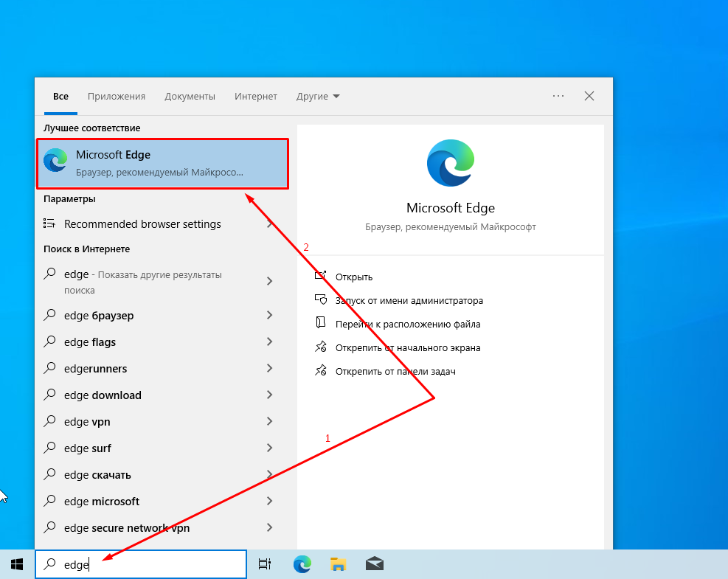Open the three-dot search options menu
728x579 pixels.
point(558,96)
